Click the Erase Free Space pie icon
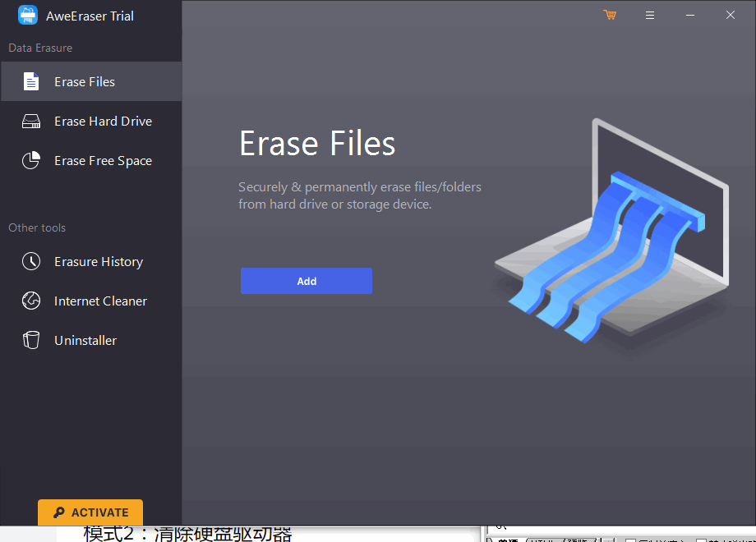 (x=31, y=160)
